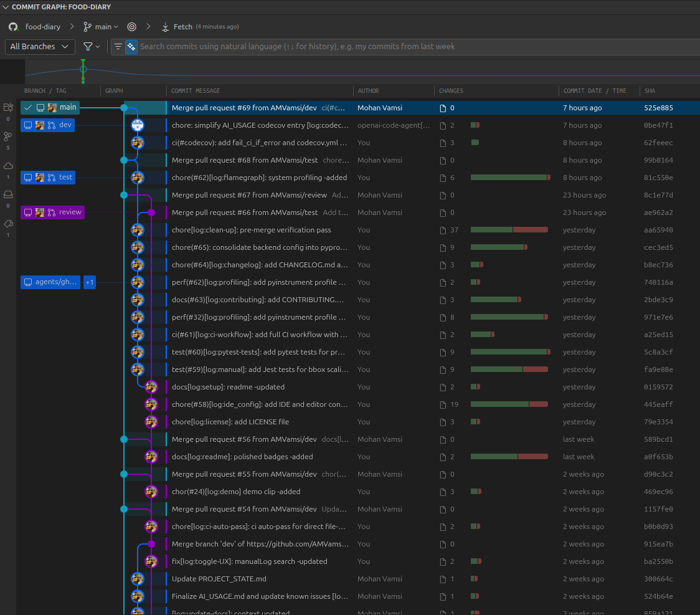Open the main branch switcher dropdown
The height and width of the screenshot is (615, 700).
101,27
